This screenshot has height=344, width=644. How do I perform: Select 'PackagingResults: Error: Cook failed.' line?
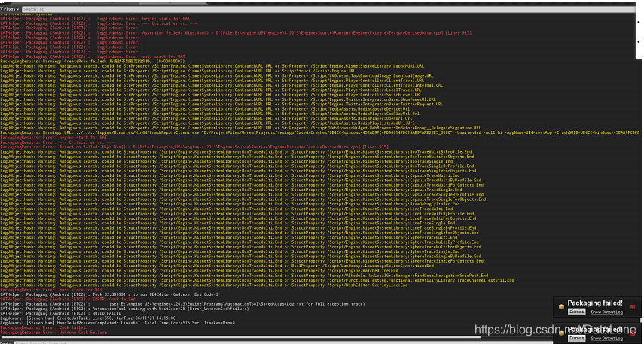44,327
